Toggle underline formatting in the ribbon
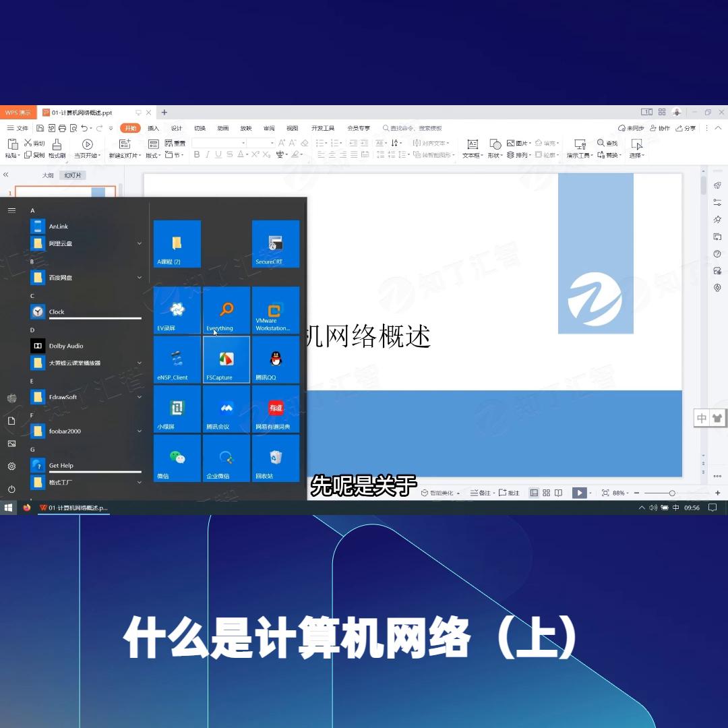728x728 pixels. coord(219,154)
